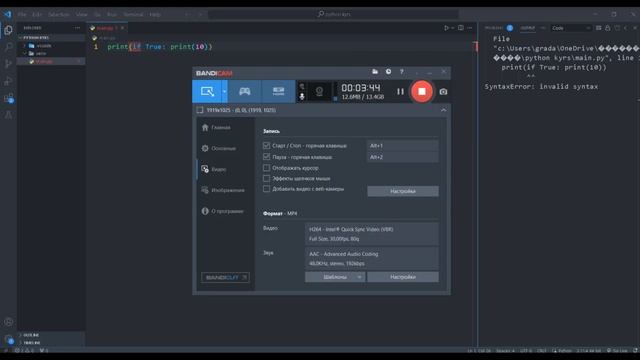
Task: Enable Эффекты щелчков мыши checkbox
Action: pos(267,178)
